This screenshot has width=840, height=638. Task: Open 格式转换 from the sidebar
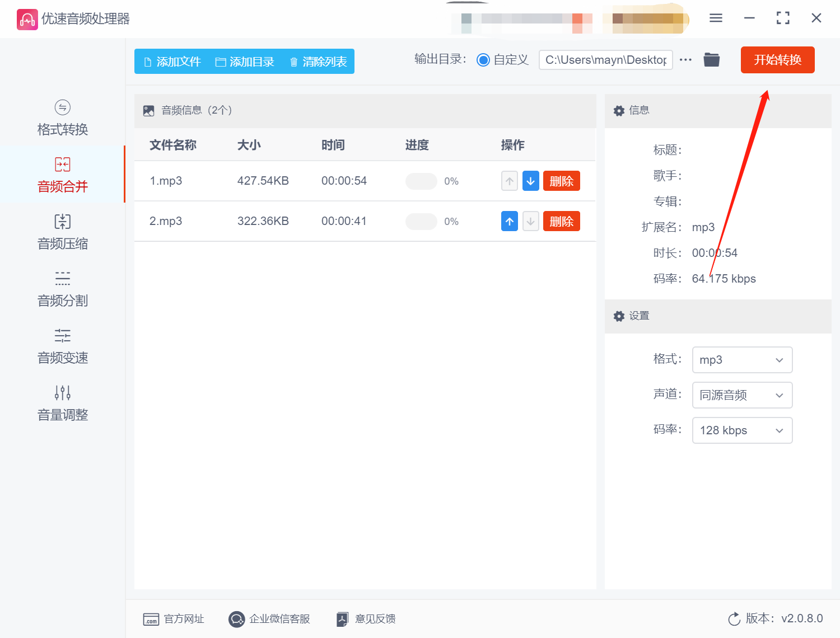pos(63,118)
